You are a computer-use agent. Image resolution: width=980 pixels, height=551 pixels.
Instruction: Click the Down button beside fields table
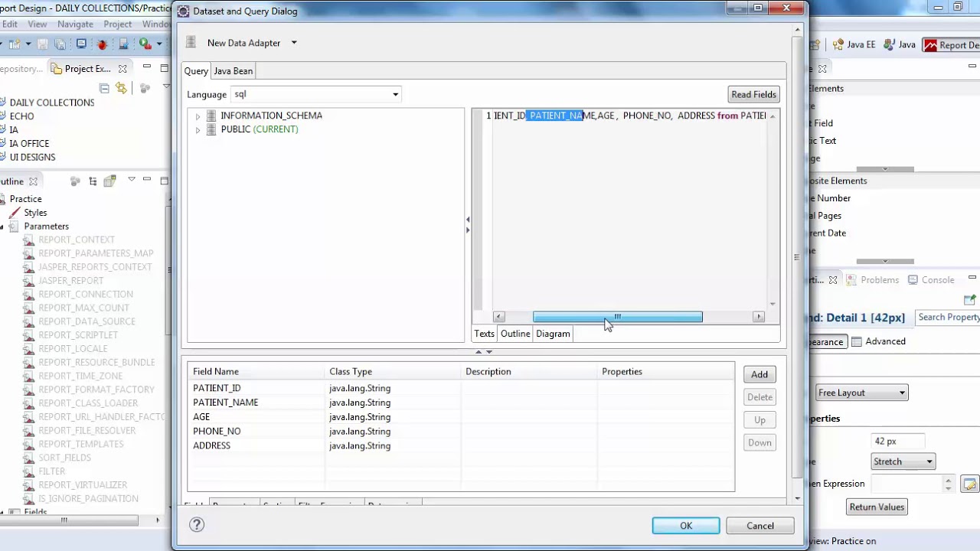(x=759, y=443)
